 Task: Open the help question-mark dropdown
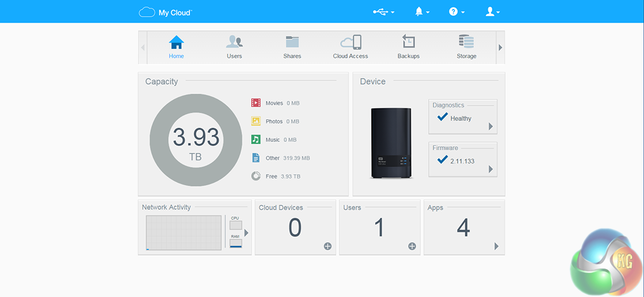click(x=456, y=12)
